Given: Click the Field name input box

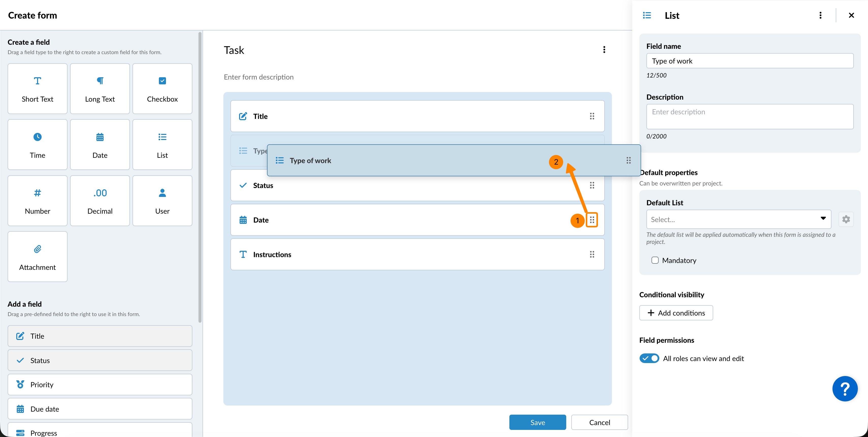Looking at the screenshot, I should coord(749,61).
